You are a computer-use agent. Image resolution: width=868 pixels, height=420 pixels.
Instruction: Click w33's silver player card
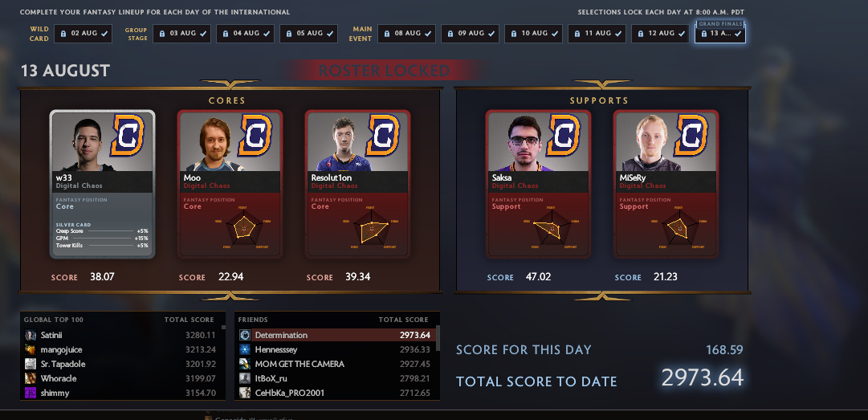(x=103, y=184)
